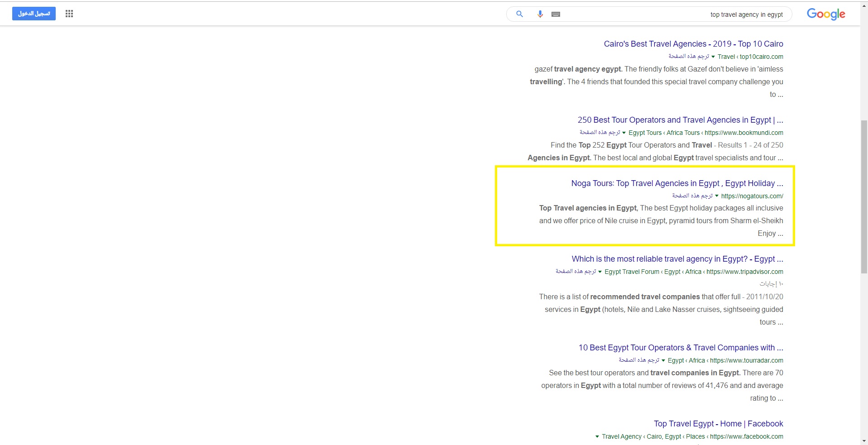Open the on-screen keyboard input tool
Viewport: 868px width, 445px height.
[556, 14]
